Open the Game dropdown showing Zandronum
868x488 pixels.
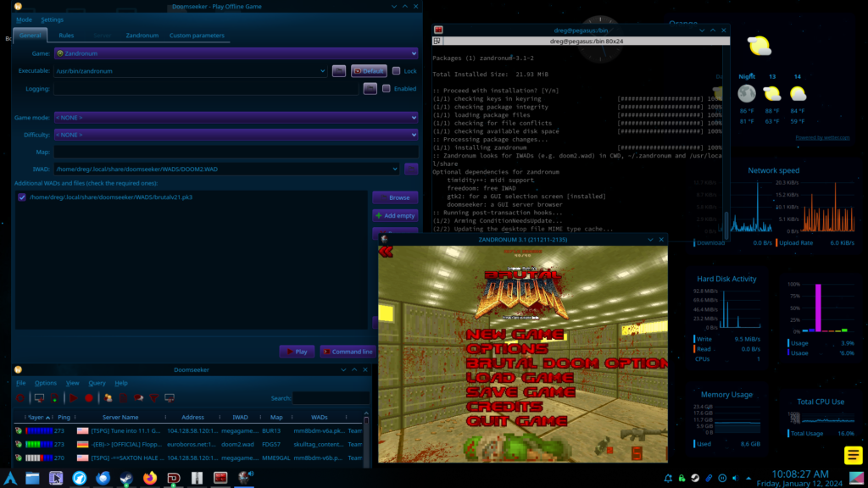click(x=236, y=53)
